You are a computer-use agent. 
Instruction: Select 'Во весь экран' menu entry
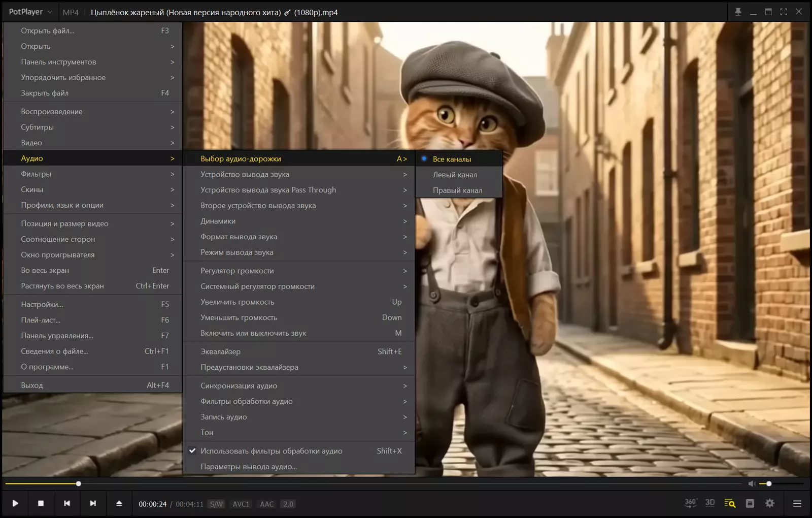93,270
